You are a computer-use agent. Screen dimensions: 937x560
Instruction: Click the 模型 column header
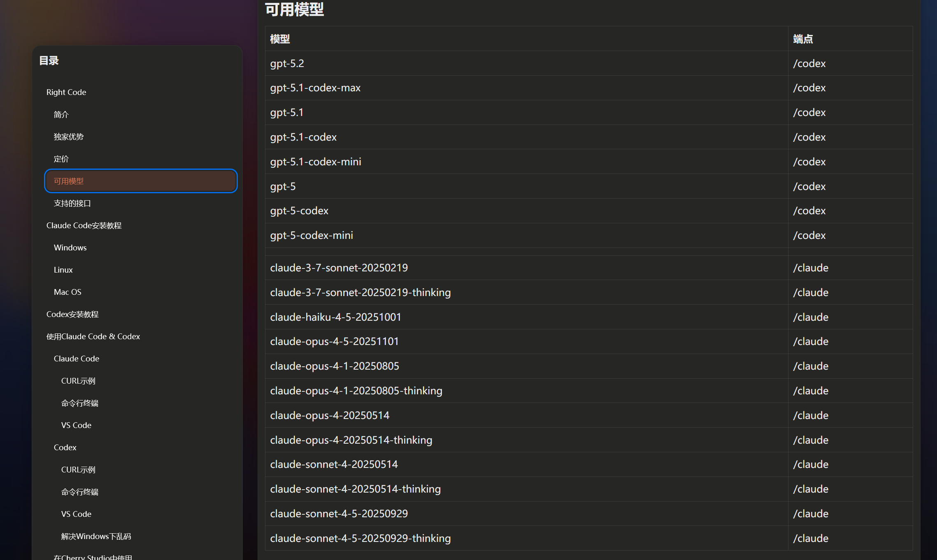[x=280, y=39]
